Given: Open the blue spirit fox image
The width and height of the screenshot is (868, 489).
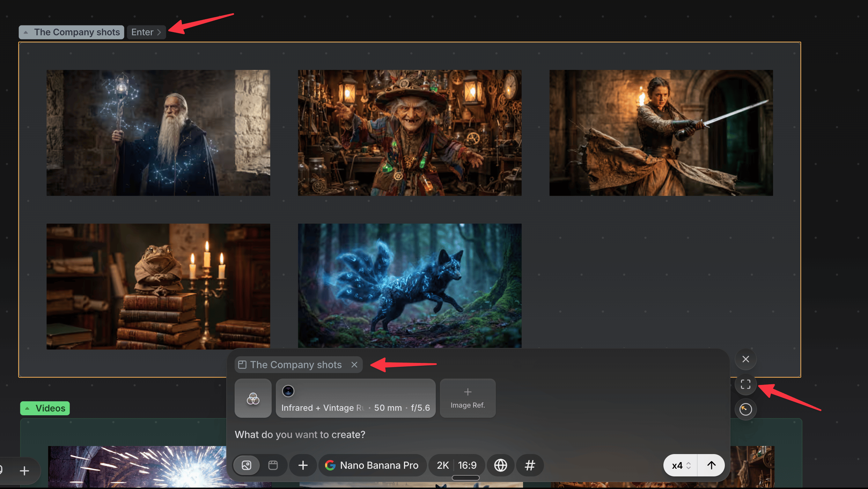Looking at the screenshot, I should [410, 286].
